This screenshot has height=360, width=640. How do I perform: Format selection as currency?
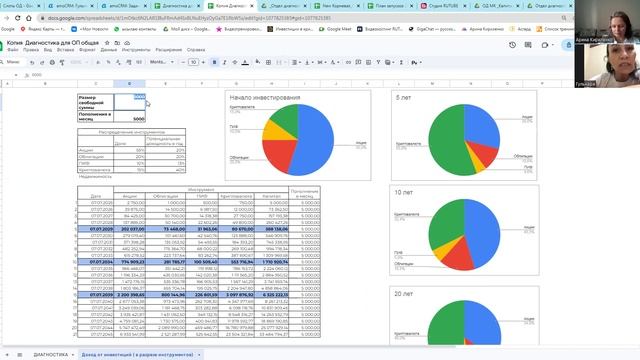click(x=98, y=62)
